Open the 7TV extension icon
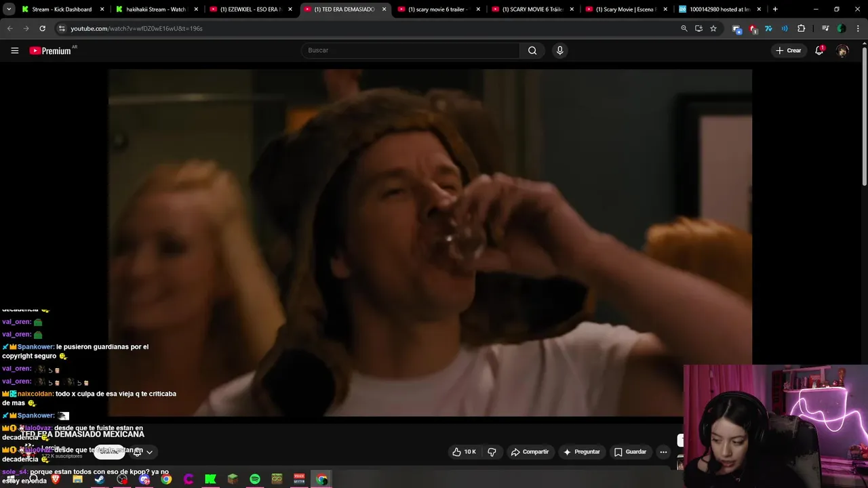Screen dimensions: 868x488 [768, 28]
